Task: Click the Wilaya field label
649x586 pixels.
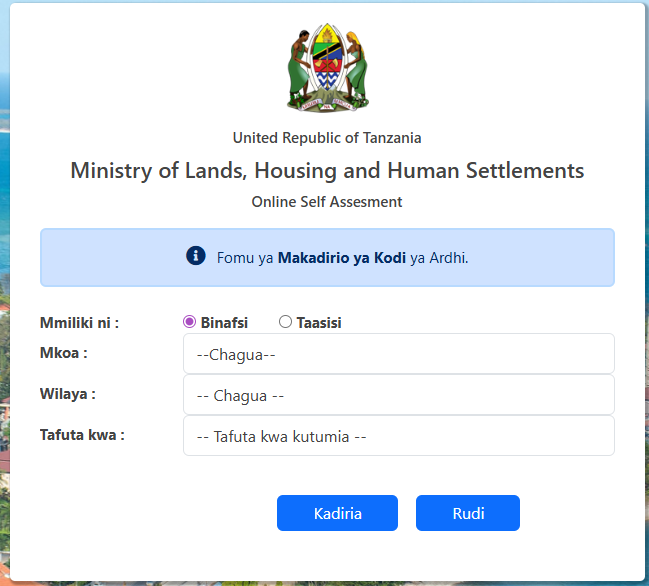Action: [x=68, y=394]
